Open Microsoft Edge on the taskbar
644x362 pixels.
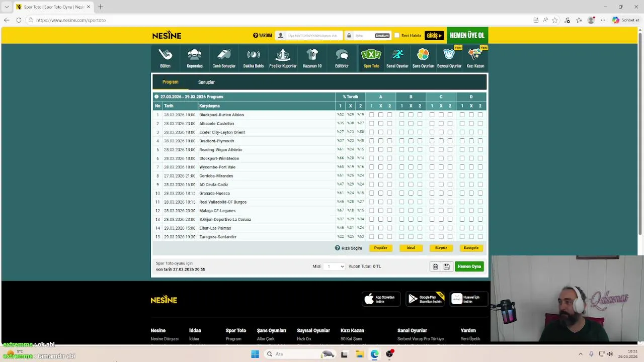click(x=375, y=354)
